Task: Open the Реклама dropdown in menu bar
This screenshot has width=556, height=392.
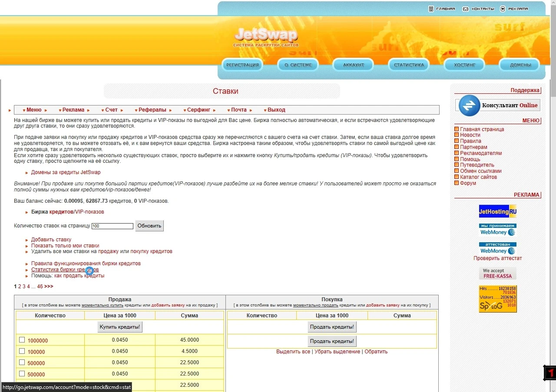Action: [x=73, y=110]
